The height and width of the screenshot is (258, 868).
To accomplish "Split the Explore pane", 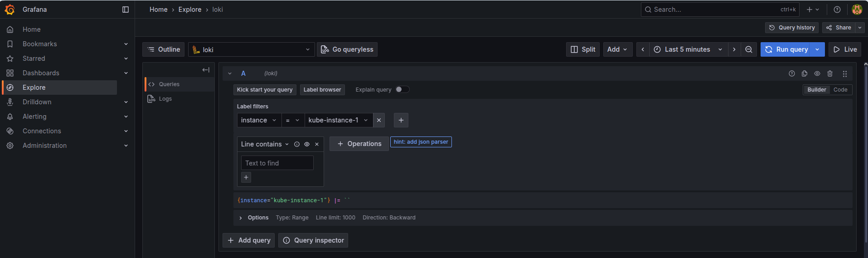I will (x=583, y=49).
